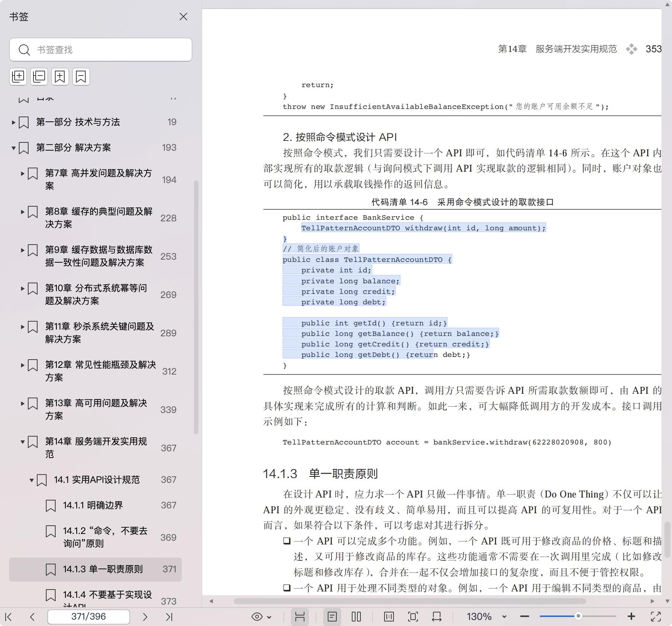Jump to 第8章 缓存的典型问题及解决方案
The width and height of the screenshot is (672, 626).
point(99,218)
